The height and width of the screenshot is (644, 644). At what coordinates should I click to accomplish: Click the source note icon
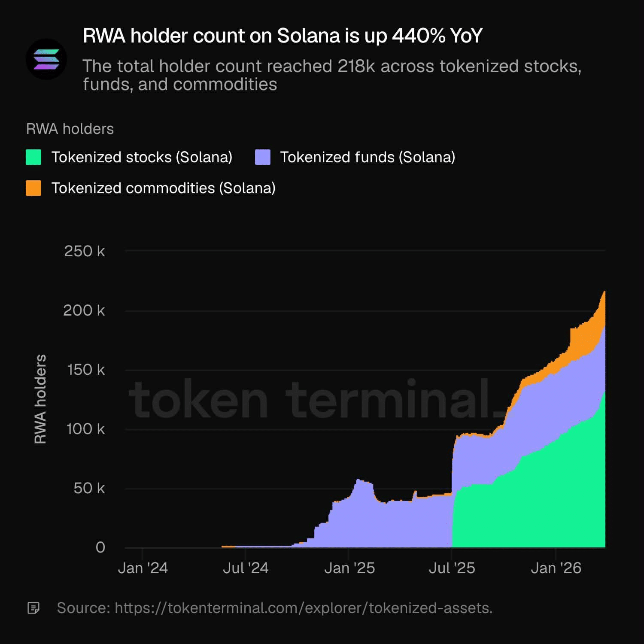(x=33, y=608)
